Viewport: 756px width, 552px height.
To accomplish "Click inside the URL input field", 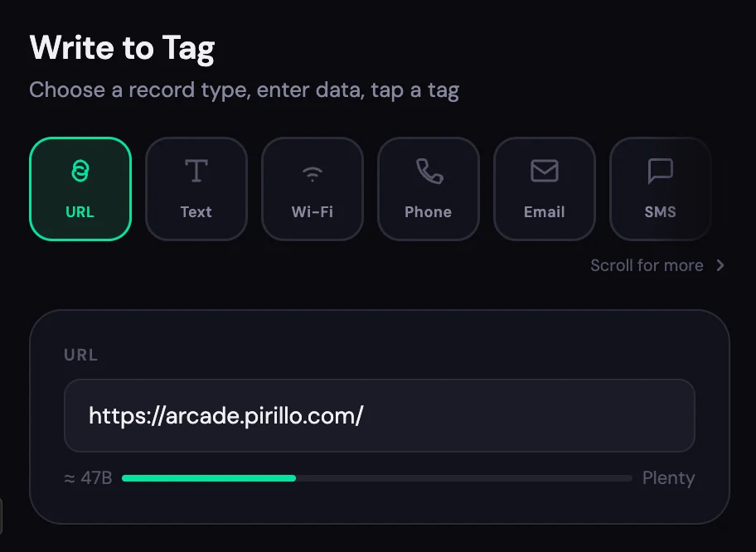I will 379,415.
